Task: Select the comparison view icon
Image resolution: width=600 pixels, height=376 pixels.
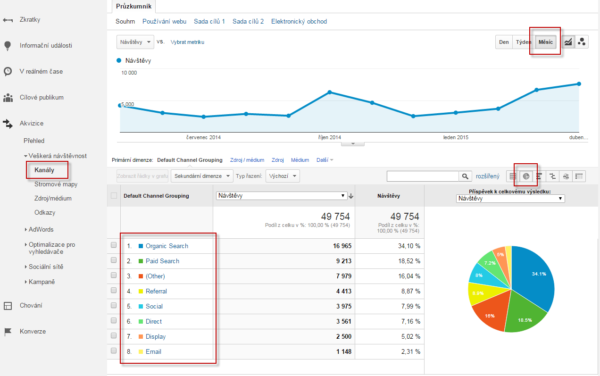Action: pos(553,176)
